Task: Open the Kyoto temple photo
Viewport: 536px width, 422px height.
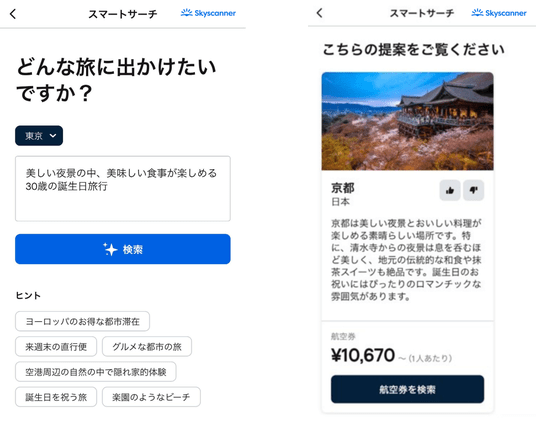Action: pos(407,121)
